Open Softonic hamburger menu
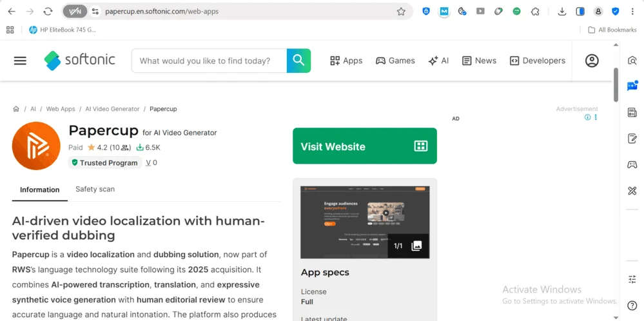The image size is (644, 321). pos(20,61)
